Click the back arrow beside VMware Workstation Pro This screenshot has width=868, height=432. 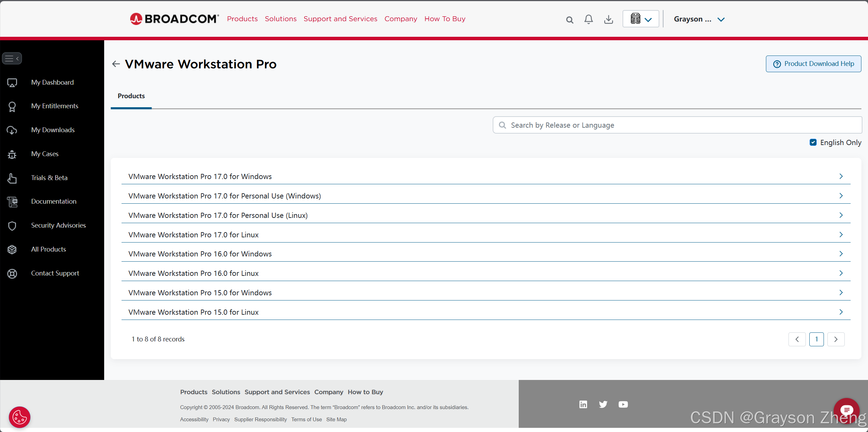point(116,64)
